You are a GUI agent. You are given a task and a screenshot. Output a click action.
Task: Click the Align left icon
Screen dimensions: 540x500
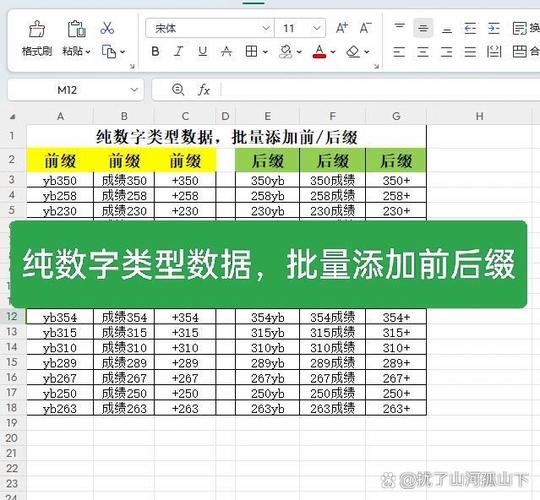point(399,52)
